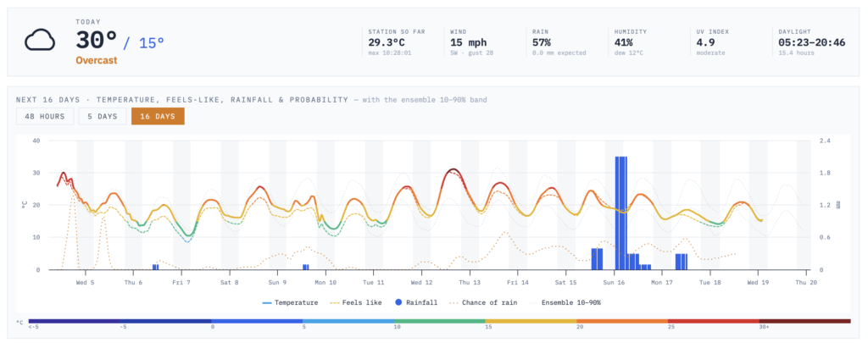Image resolution: width=868 pixels, height=348 pixels.
Task: Toggle the Feels like legend entry
Action: 355,302
